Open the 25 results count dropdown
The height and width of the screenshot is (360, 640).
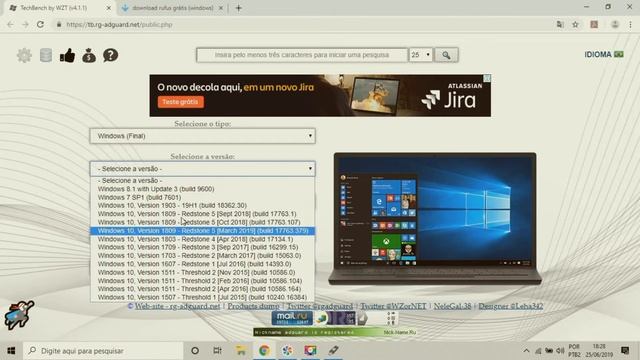(421, 55)
